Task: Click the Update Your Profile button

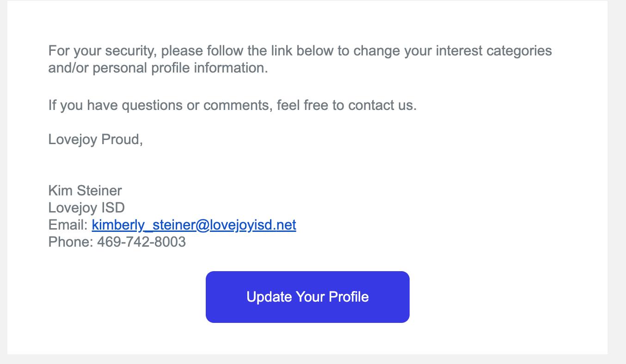Action: [x=307, y=297]
